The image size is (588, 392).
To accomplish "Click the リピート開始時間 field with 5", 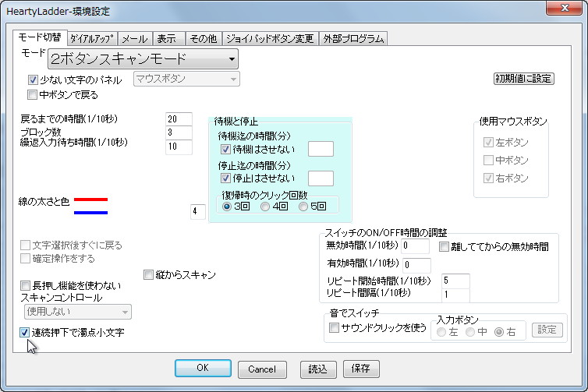I will [x=455, y=281].
